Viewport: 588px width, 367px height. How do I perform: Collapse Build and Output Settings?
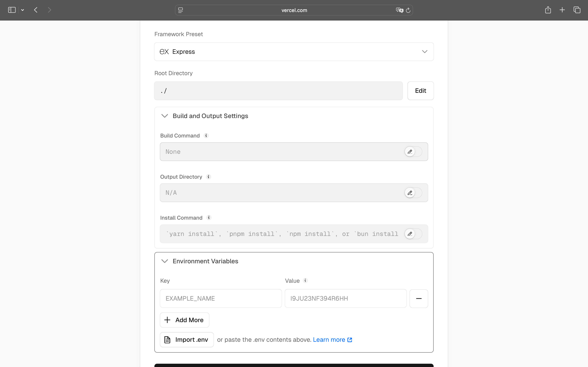pyautogui.click(x=164, y=116)
